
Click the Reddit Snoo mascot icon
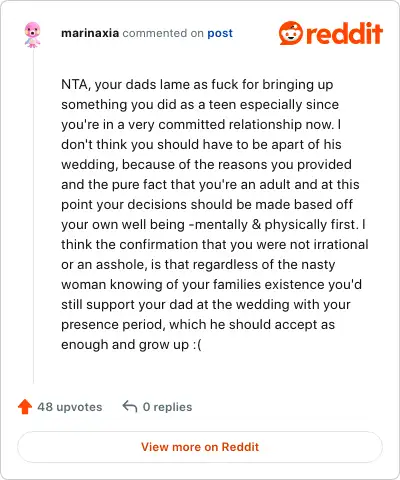291,33
